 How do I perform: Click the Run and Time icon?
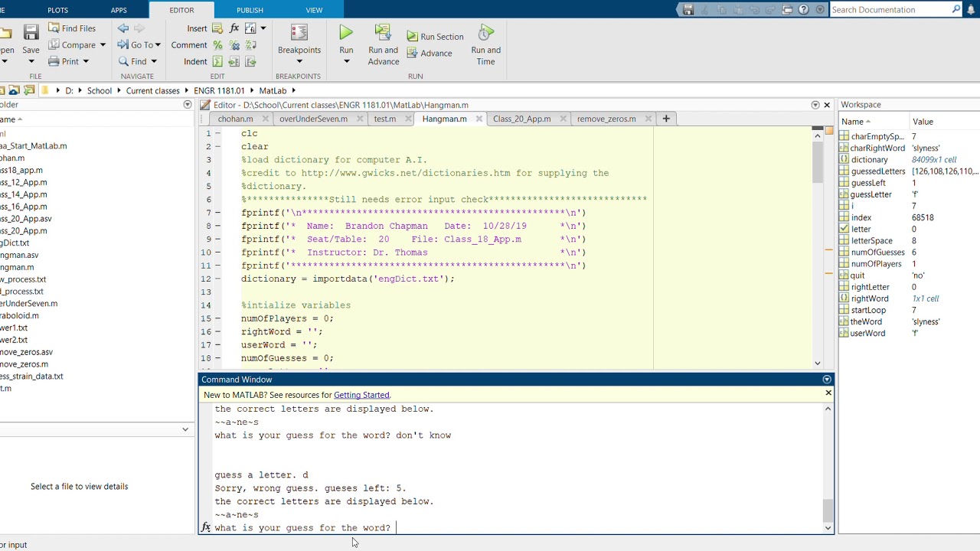pos(485,32)
